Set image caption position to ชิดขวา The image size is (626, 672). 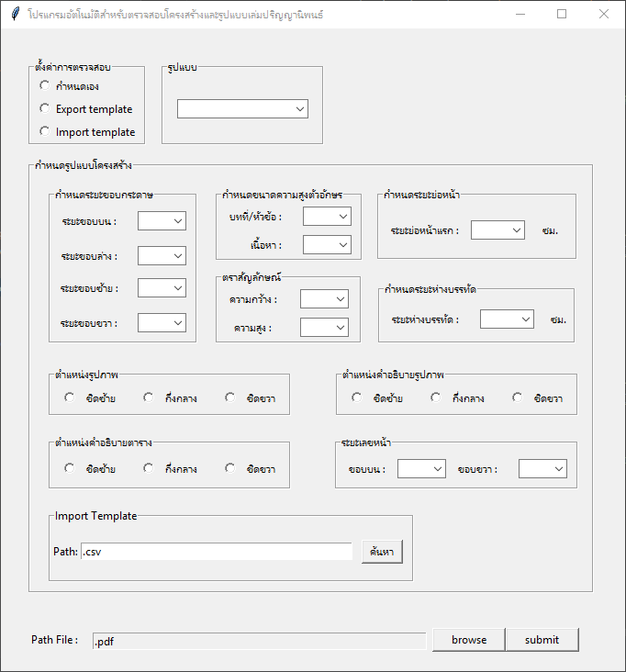click(x=517, y=398)
